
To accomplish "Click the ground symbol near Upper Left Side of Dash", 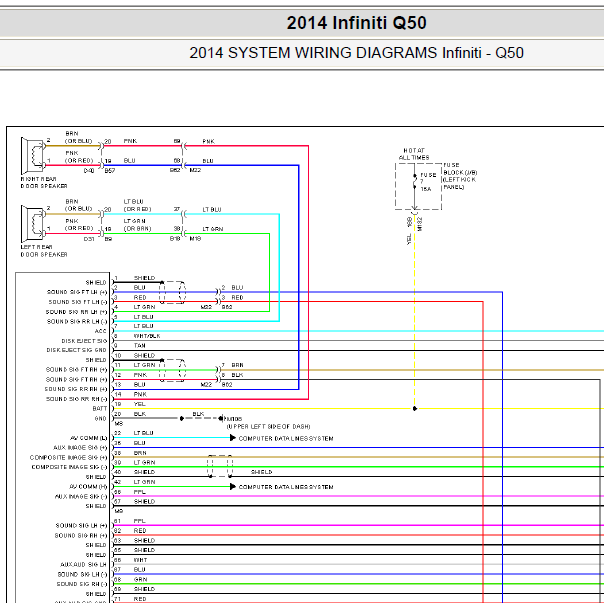I will point(221,418).
